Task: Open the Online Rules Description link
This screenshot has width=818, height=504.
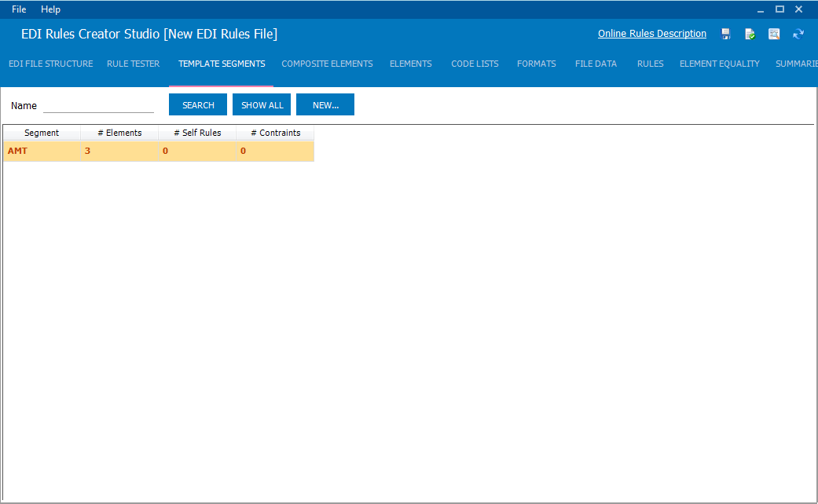Action: pyautogui.click(x=651, y=33)
